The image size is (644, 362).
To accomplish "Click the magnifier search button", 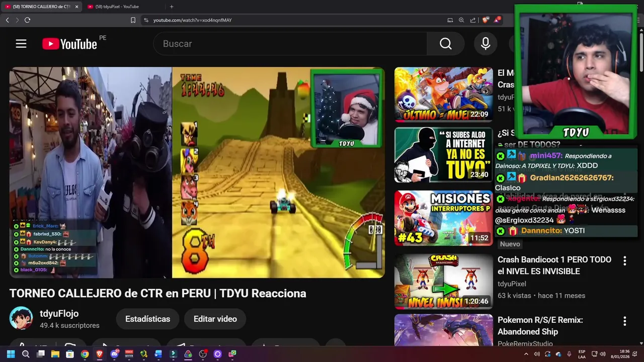I will click(x=445, y=44).
